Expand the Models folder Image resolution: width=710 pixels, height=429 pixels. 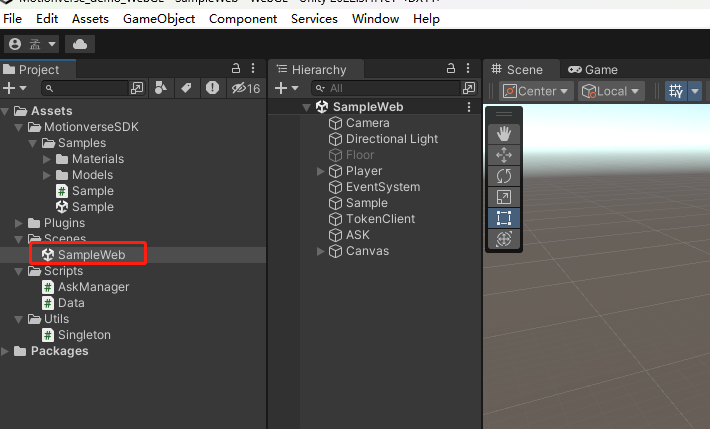[46, 175]
